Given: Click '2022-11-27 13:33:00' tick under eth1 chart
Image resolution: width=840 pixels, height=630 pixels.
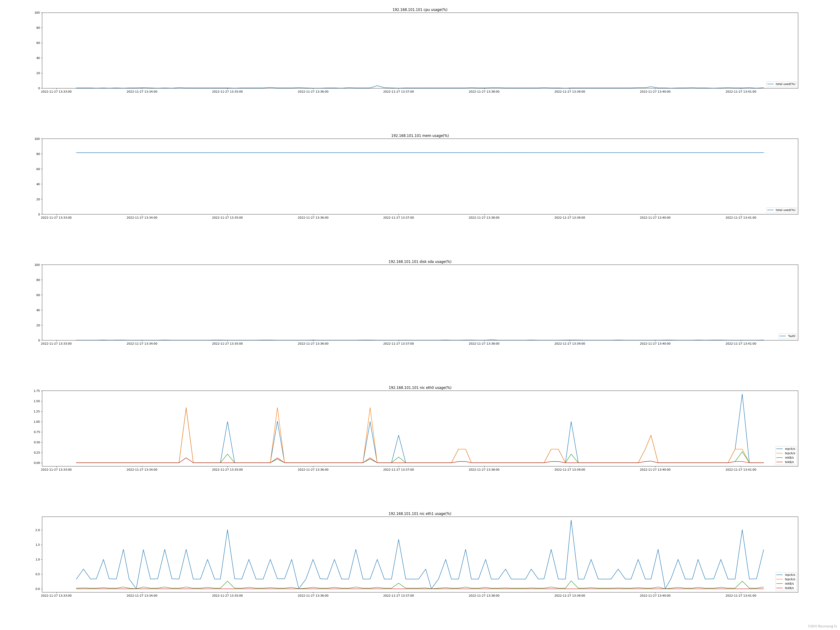Looking at the screenshot, I should (x=56, y=596).
